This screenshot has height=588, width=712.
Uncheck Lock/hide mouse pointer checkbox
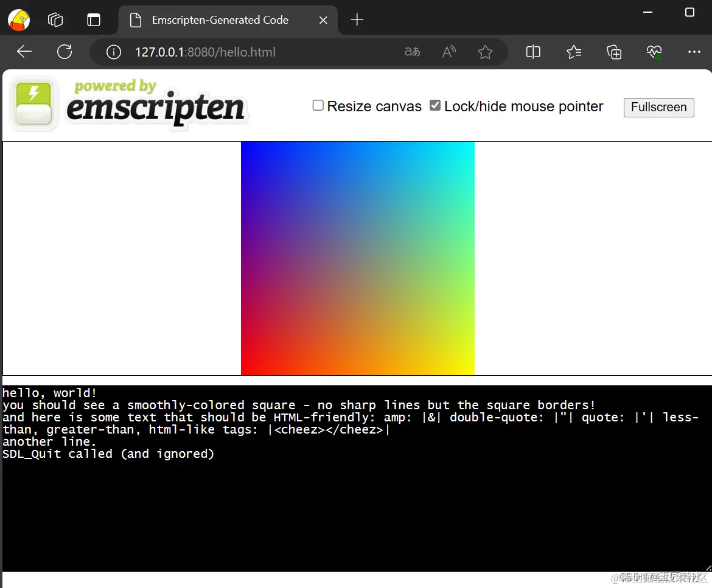(435, 105)
